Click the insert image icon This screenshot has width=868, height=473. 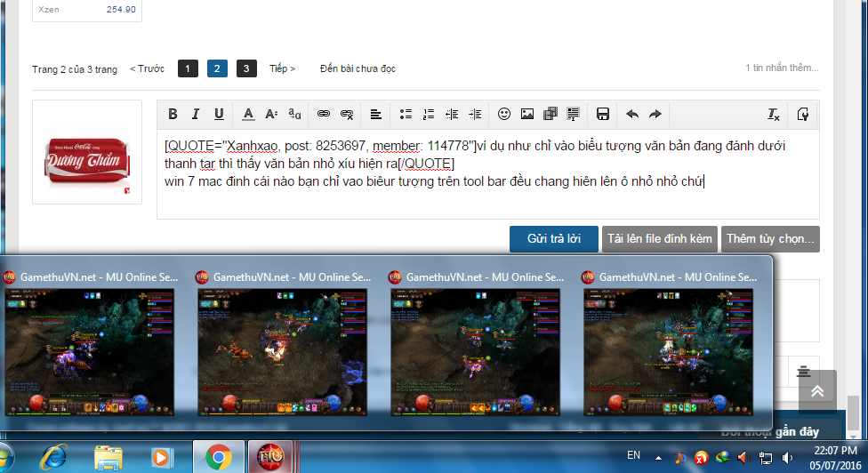(527, 114)
